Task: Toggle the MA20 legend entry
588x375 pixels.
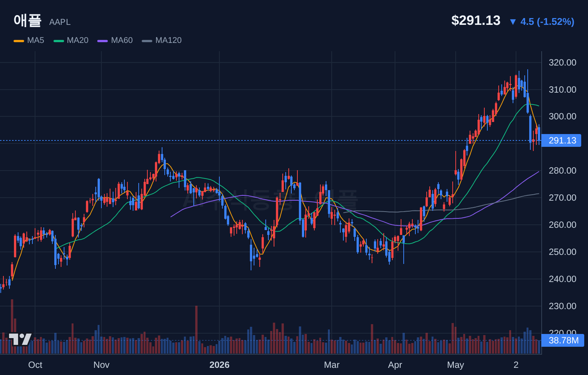Action: click(x=71, y=40)
